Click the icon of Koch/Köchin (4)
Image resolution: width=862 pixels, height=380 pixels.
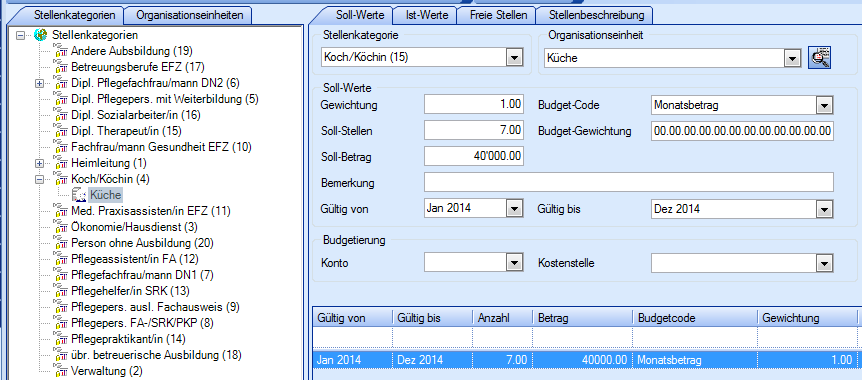tap(60, 179)
